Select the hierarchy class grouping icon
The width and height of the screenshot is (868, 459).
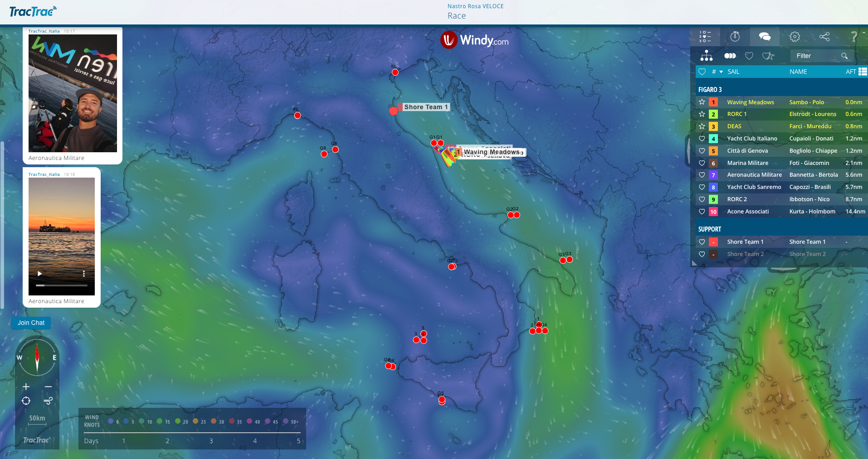pyautogui.click(x=707, y=56)
